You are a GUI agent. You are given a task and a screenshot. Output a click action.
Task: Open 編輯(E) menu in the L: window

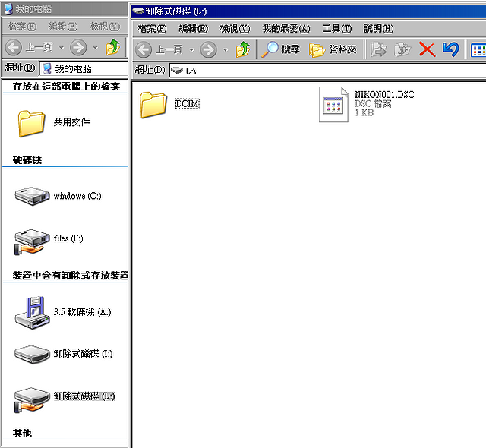coord(193,29)
